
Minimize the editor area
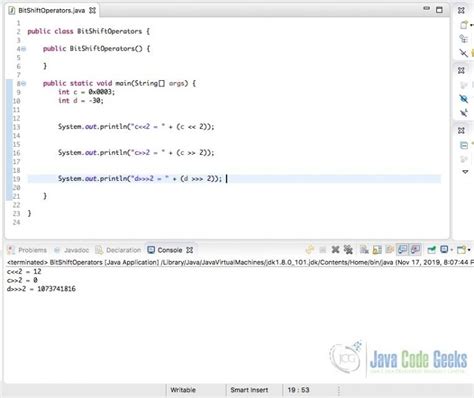click(426, 8)
